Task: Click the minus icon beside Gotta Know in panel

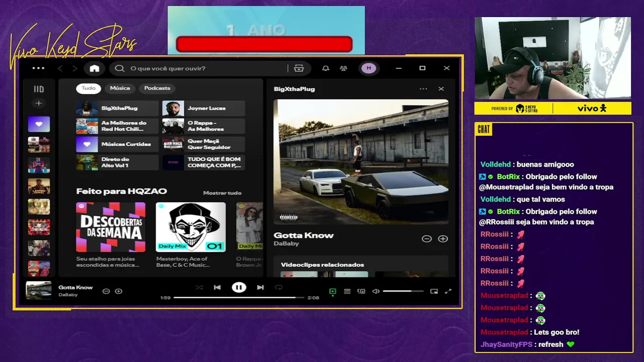Action: (427, 239)
